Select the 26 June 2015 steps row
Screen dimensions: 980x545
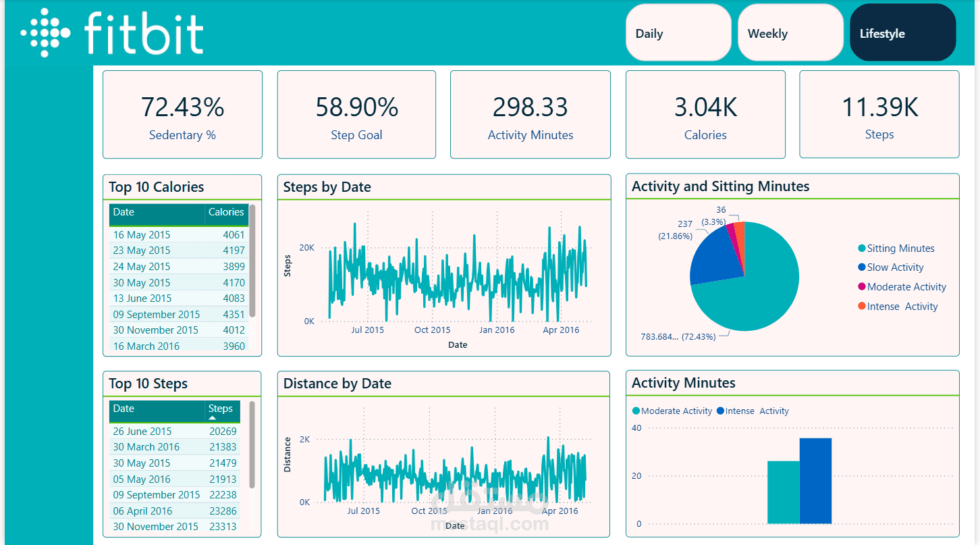tap(175, 432)
